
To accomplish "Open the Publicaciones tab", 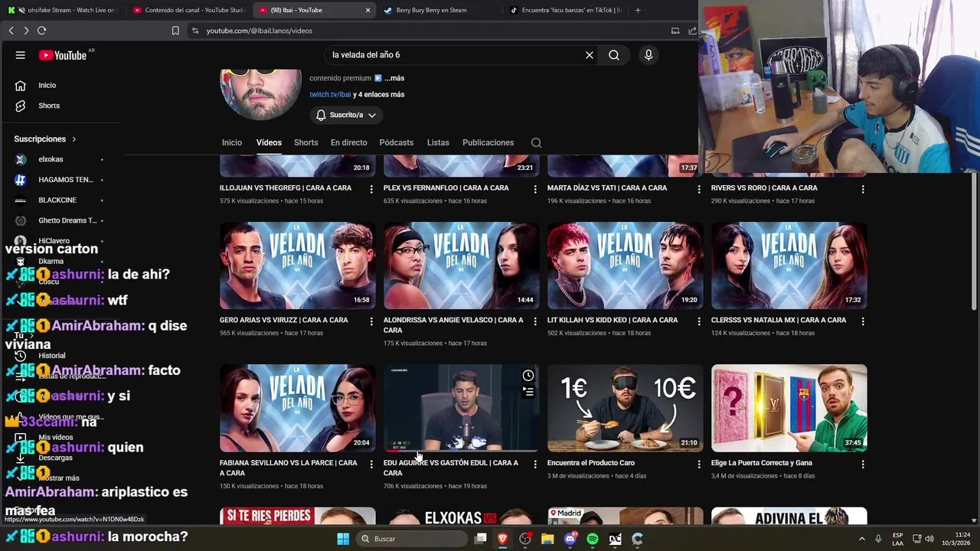I will tap(488, 142).
